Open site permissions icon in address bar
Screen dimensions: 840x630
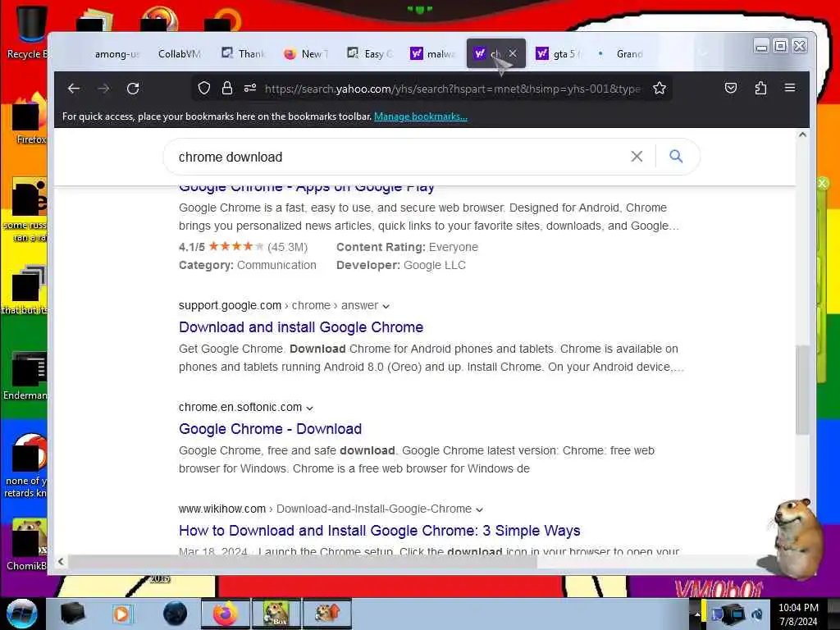click(x=250, y=88)
